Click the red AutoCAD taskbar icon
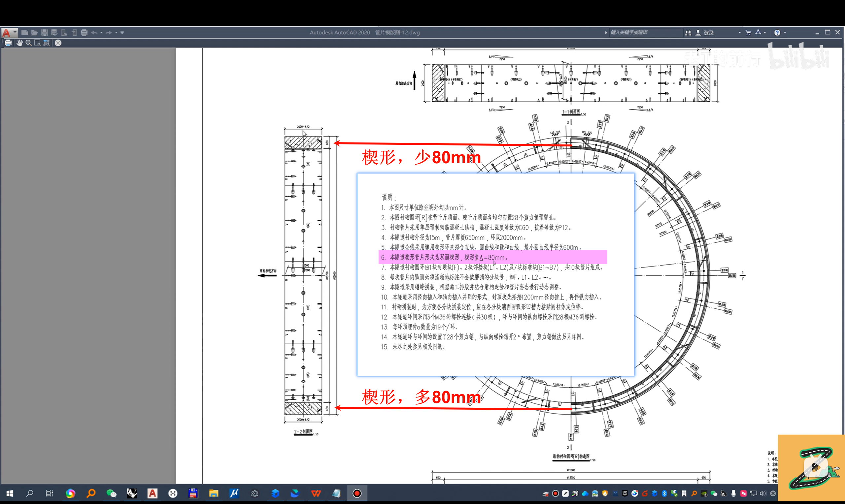Image resolution: width=845 pixels, height=504 pixels. point(152,493)
